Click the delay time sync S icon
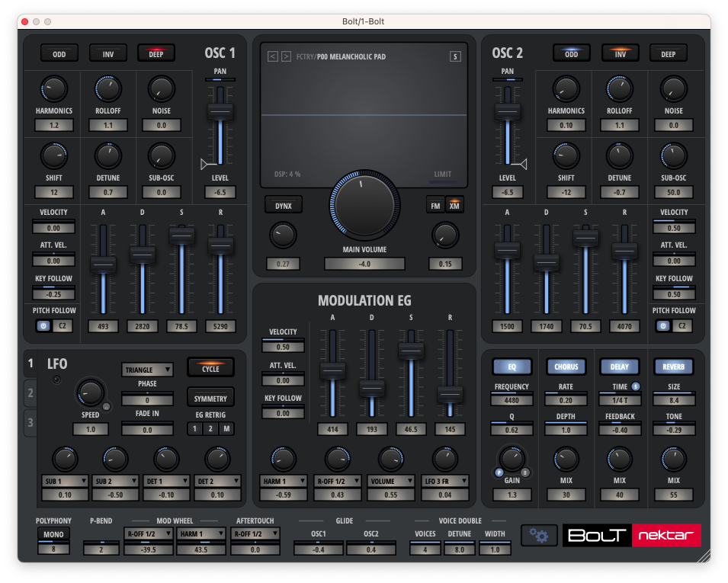728x583 pixels. pyautogui.click(x=635, y=387)
